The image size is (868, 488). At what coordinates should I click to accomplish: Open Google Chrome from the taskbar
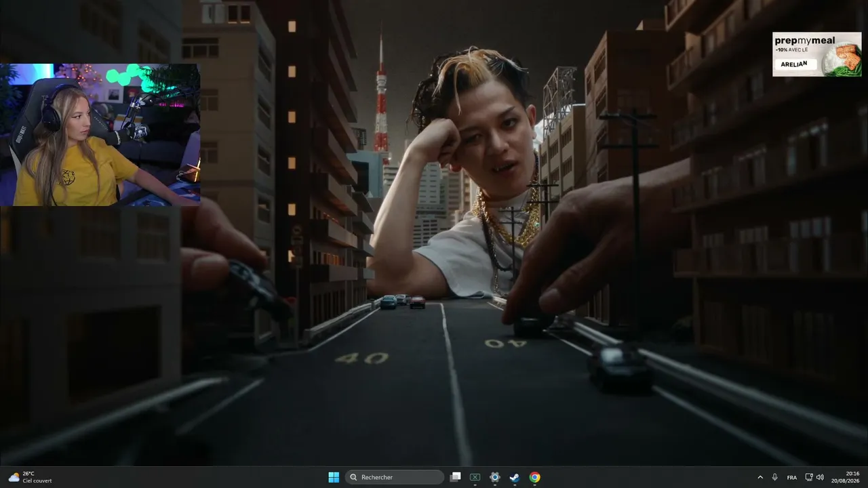(x=535, y=477)
